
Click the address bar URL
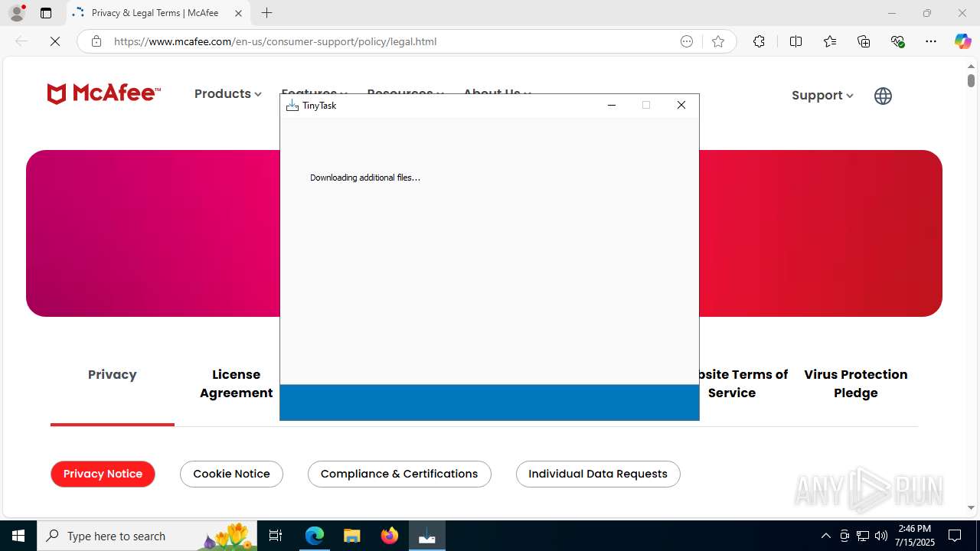pyautogui.click(x=275, y=41)
